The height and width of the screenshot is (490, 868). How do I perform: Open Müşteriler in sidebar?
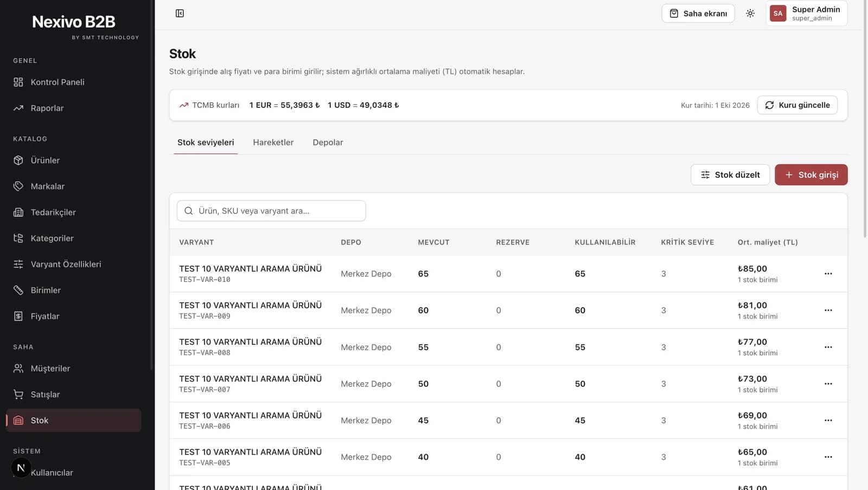(74, 368)
